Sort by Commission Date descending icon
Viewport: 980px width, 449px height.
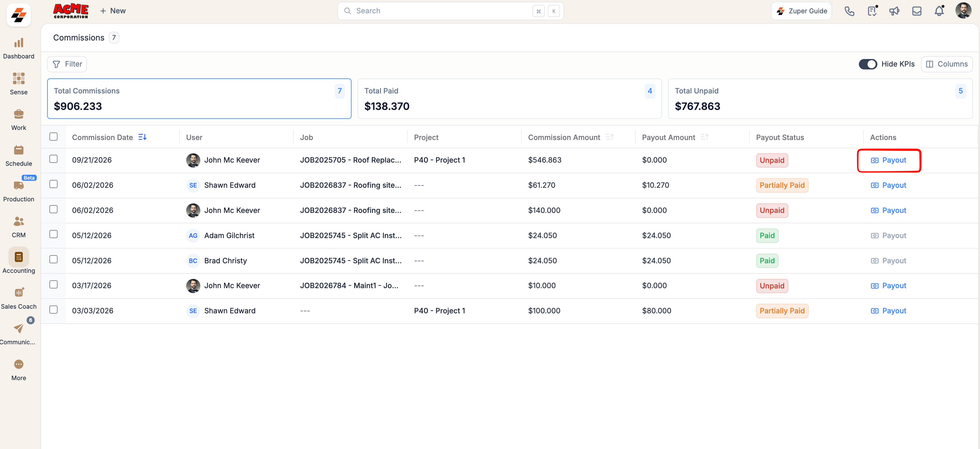pos(142,137)
